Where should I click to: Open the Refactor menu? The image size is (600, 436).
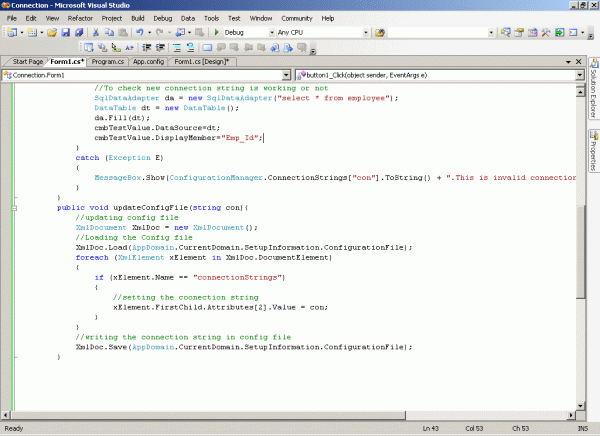point(80,18)
